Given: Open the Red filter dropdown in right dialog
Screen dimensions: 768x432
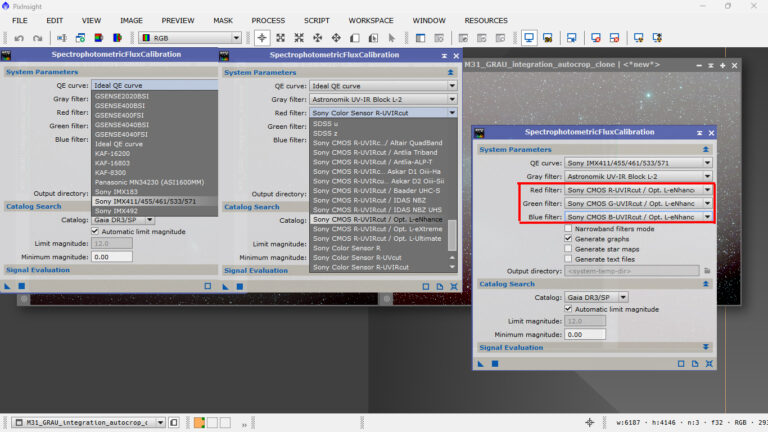Looking at the screenshot, I should point(639,190).
